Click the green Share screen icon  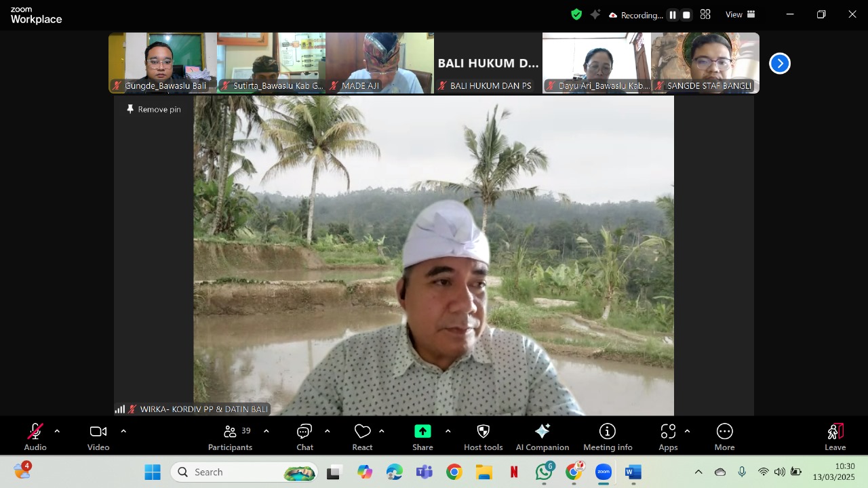422,432
